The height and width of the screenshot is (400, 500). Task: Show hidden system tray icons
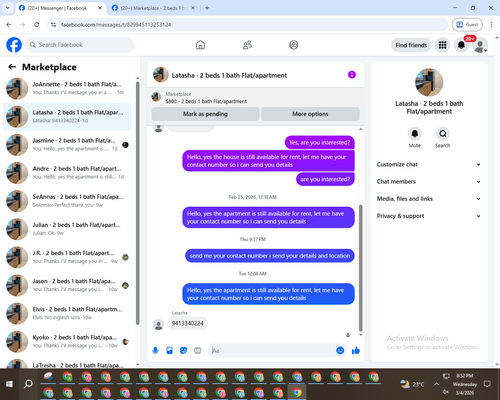click(436, 384)
